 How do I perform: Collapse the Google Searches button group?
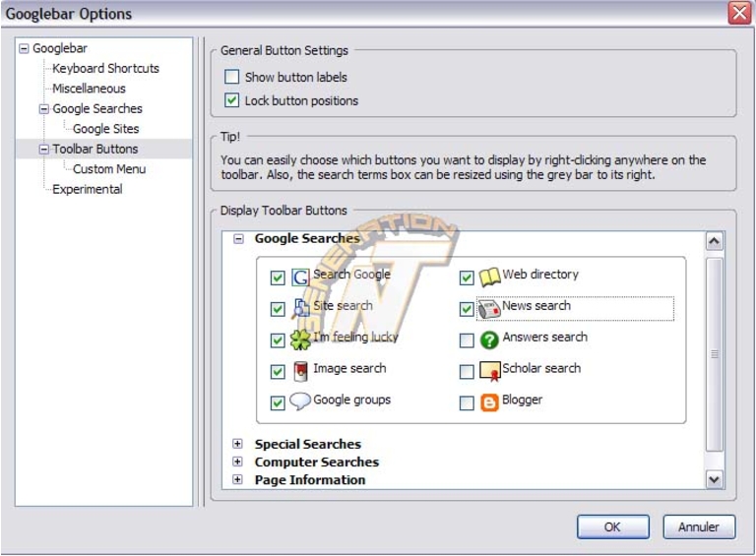pyautogui.click(x=238, y=238)
